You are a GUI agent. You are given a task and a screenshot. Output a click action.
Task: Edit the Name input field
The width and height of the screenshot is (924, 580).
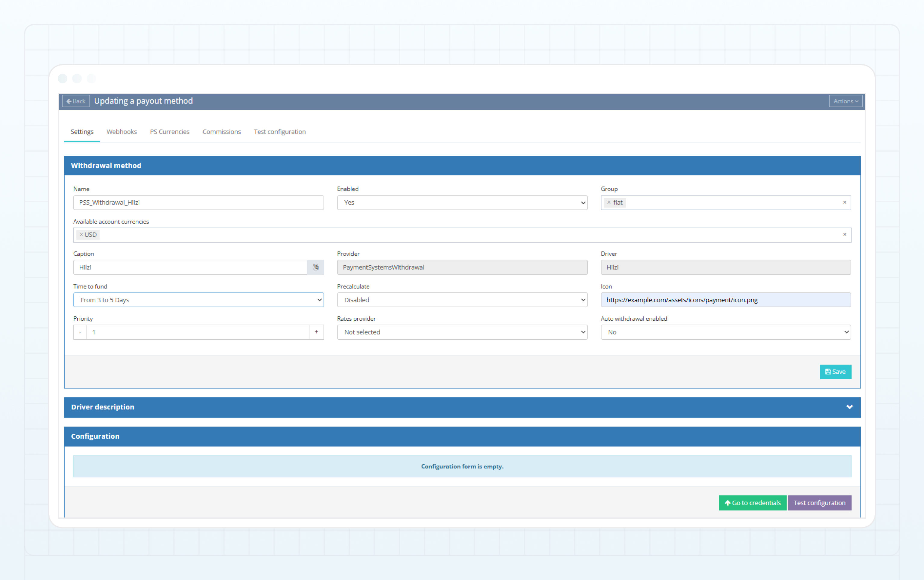pyautogui.click(x=198, y=202)
